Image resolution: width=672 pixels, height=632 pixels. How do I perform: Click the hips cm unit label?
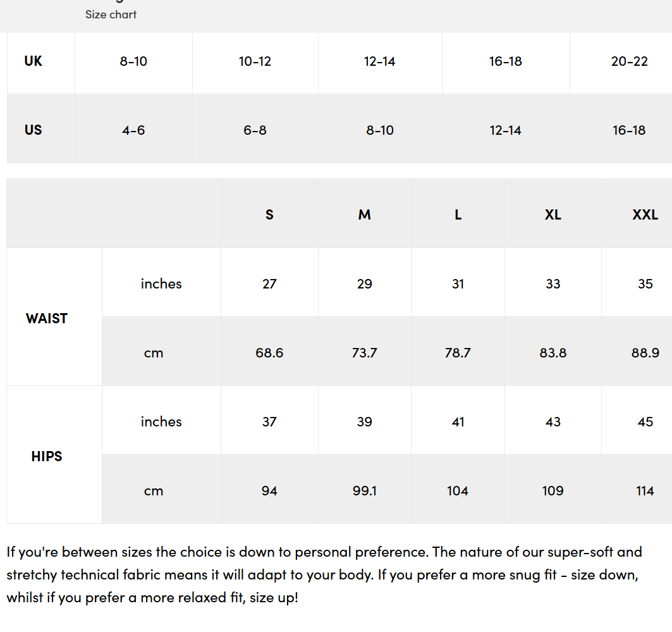tap(154, 491)
